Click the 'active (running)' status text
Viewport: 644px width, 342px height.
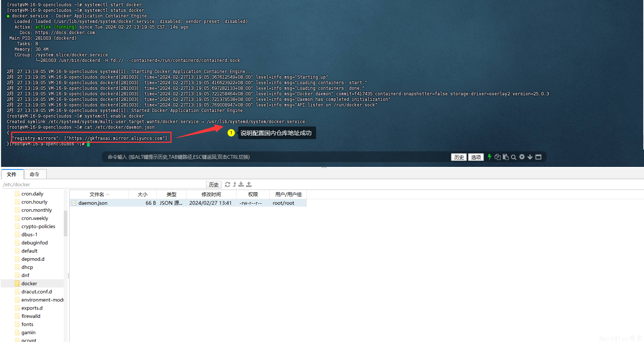pos(56,27)
